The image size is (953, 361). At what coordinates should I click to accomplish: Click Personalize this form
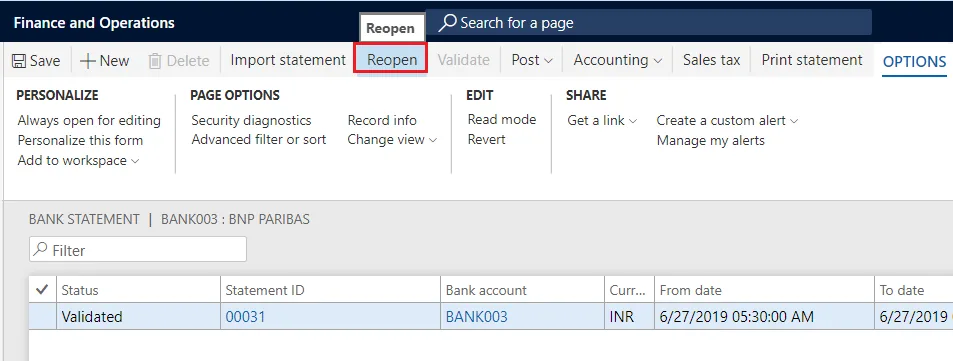click(80, 140)
